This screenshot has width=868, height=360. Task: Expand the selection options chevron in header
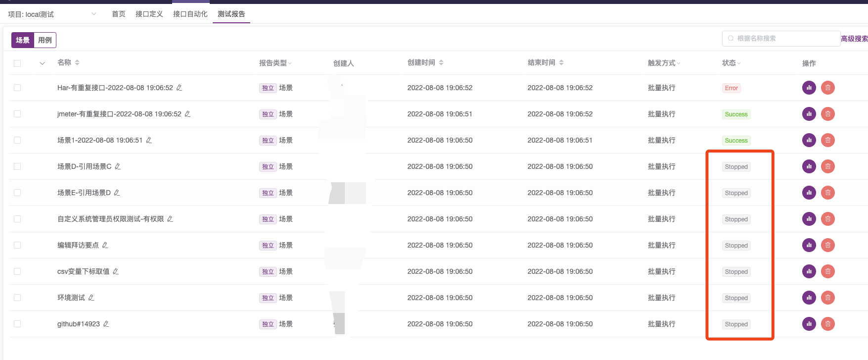[42, 63]
